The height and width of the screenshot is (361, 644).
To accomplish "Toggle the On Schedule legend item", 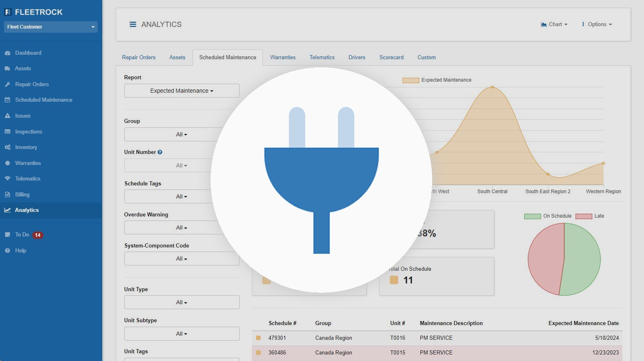I will [x=548, y=216].
